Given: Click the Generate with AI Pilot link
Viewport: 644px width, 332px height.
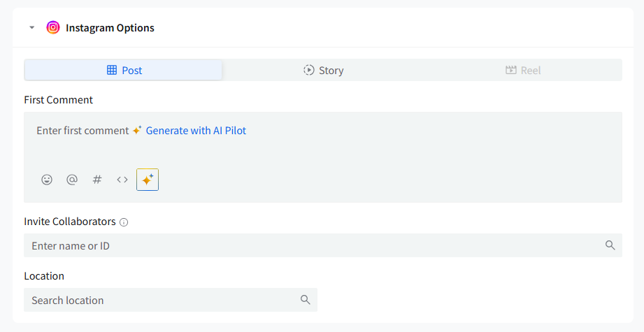Looking at the screenshot, I should click(196, 131).
